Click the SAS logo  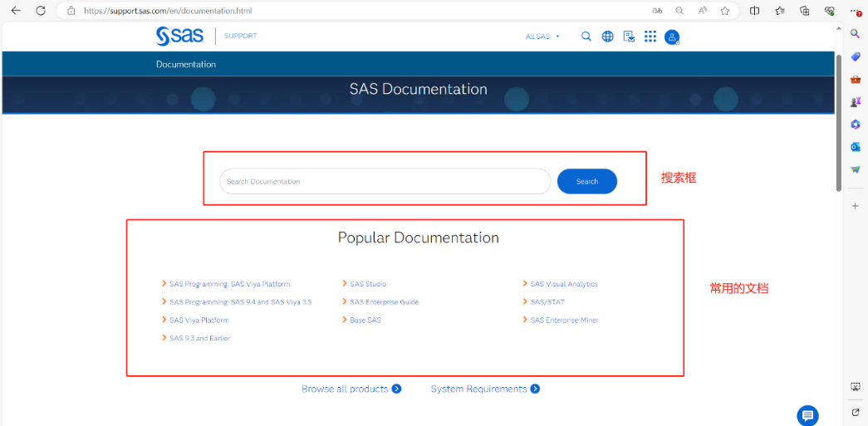coord(179,36)
